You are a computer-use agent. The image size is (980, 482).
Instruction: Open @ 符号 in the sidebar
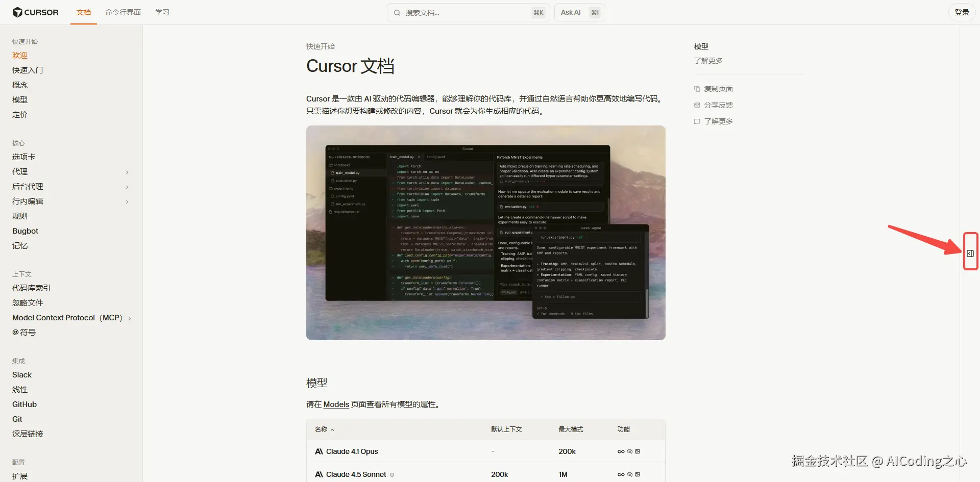click(x=24, y=333)
